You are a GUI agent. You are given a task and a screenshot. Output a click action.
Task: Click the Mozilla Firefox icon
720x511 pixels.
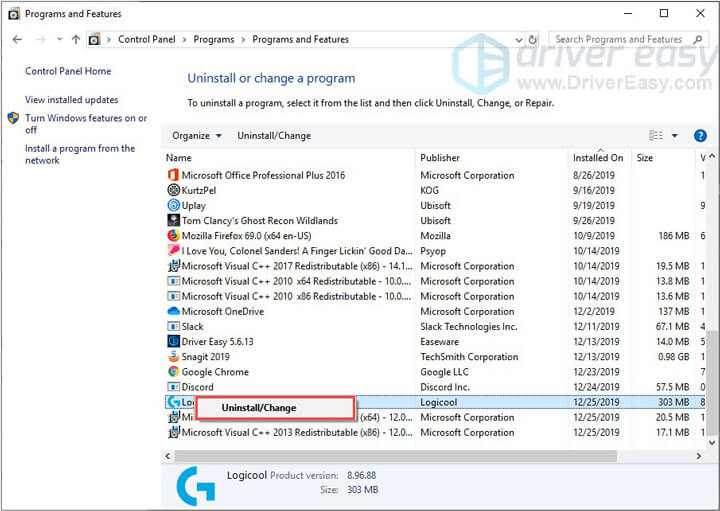[x=173, y=236]
